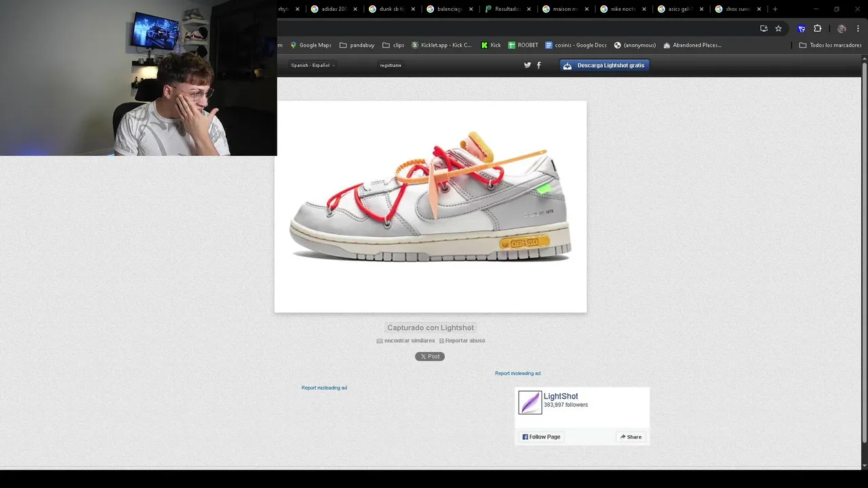Click the X Post button
Screen dimensions: 868x488
[x=430, y=357]
